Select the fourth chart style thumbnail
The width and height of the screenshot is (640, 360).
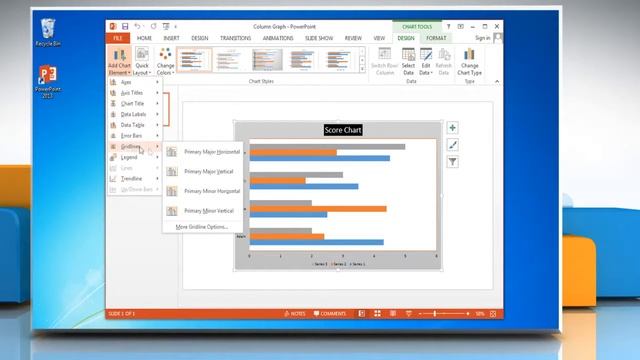pos(302,60)
